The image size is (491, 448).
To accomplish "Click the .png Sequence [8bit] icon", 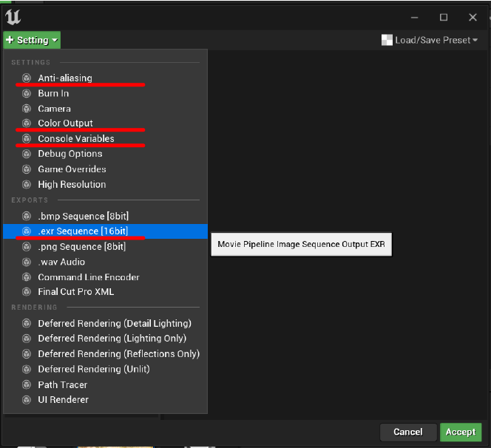I will click(x=27, y=247).
